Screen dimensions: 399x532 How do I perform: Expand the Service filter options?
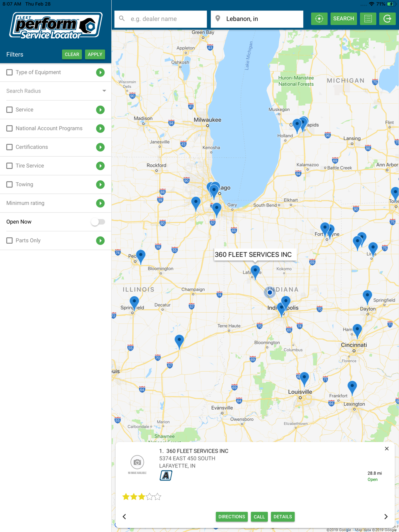coord(100,110)
